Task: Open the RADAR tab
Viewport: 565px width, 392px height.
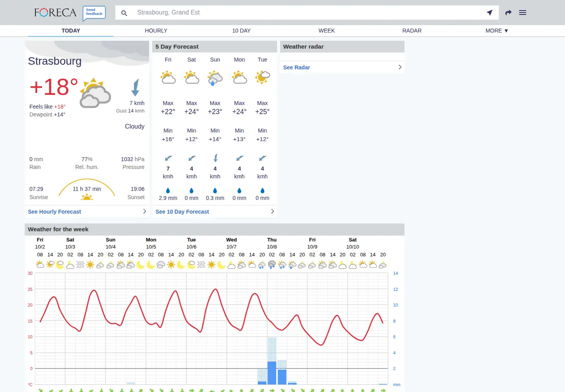Action: pos(412,31)
